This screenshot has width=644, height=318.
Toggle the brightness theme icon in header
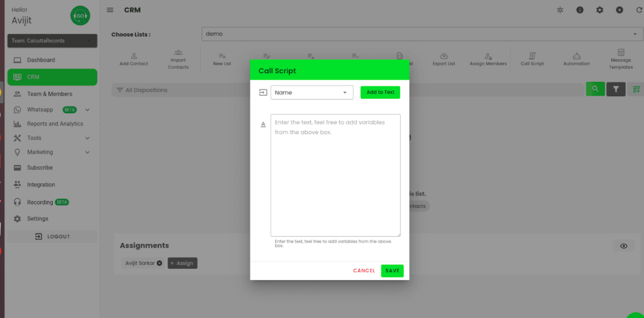point(560,10)
